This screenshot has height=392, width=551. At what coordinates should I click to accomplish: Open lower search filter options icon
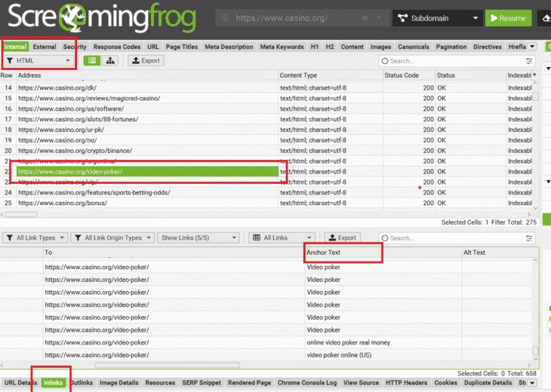529,238
